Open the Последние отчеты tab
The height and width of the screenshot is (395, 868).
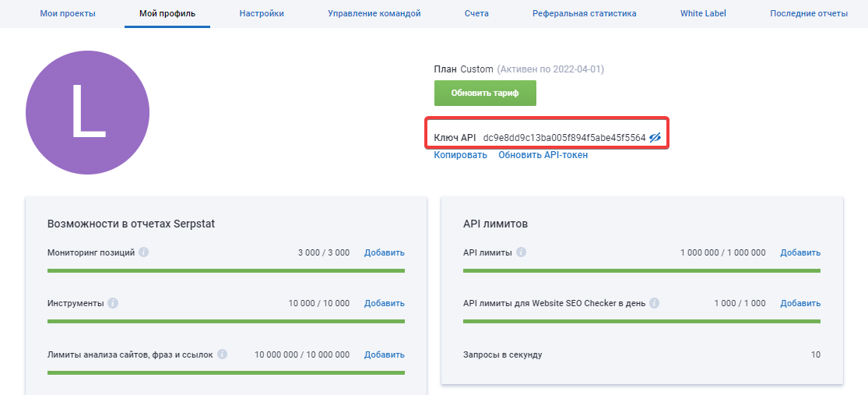[x=809, y=13]
